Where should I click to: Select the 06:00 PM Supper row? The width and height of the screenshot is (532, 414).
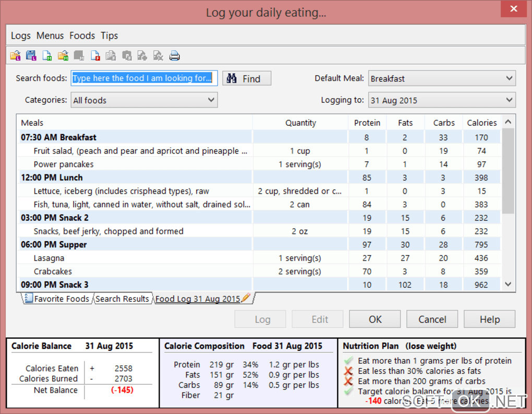click(x=260, y=244)
